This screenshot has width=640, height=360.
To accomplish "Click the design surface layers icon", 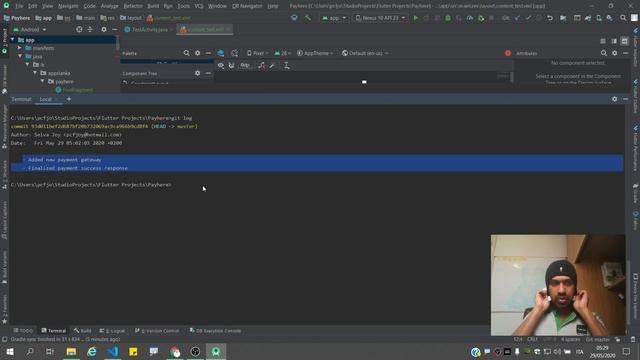I will coord(221,53).
